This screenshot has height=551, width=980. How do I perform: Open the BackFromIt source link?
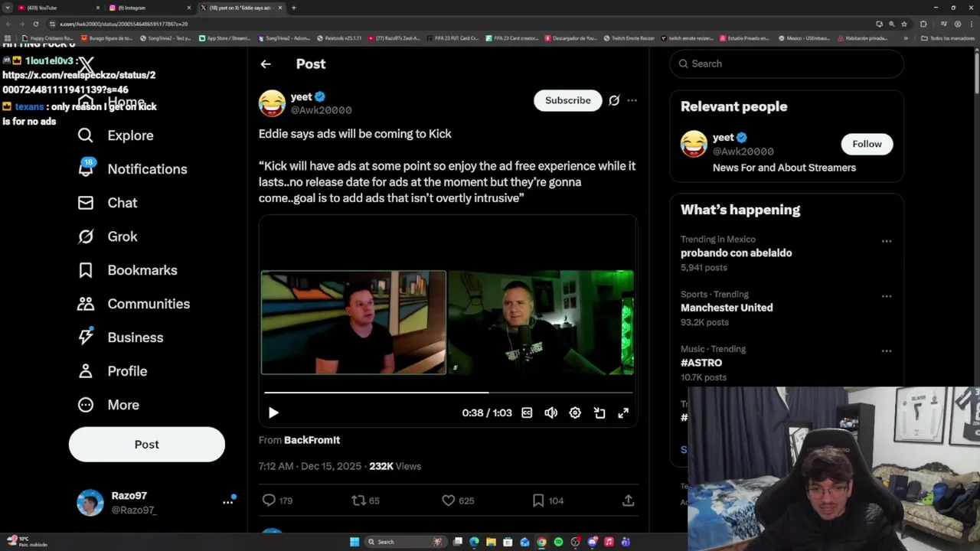[312, 440]
